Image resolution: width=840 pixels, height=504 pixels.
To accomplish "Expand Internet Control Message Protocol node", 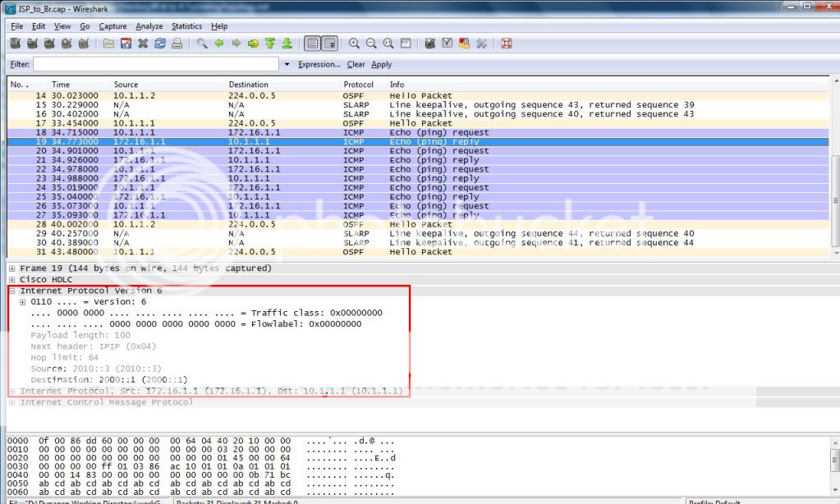I will [x=11, y=402].
